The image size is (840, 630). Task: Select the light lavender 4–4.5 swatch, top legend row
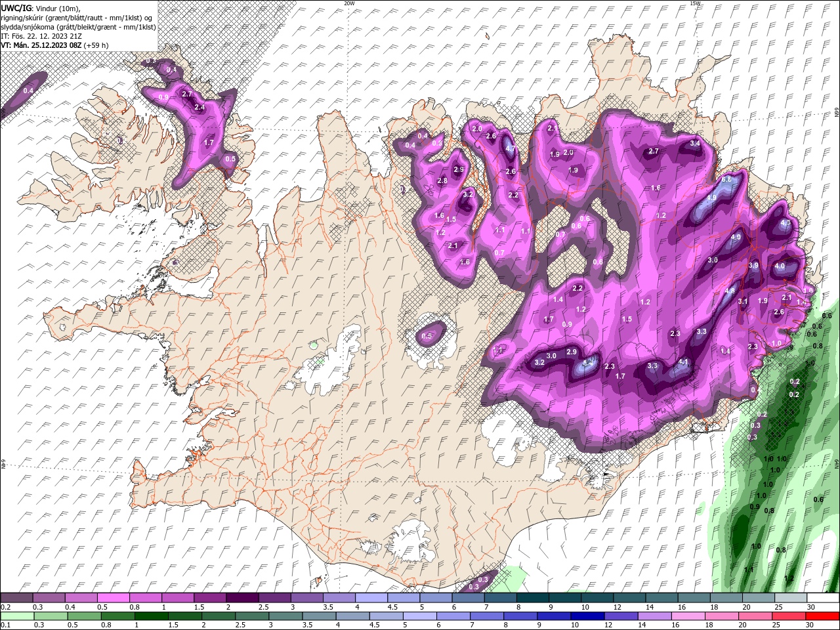pos(370,598)
